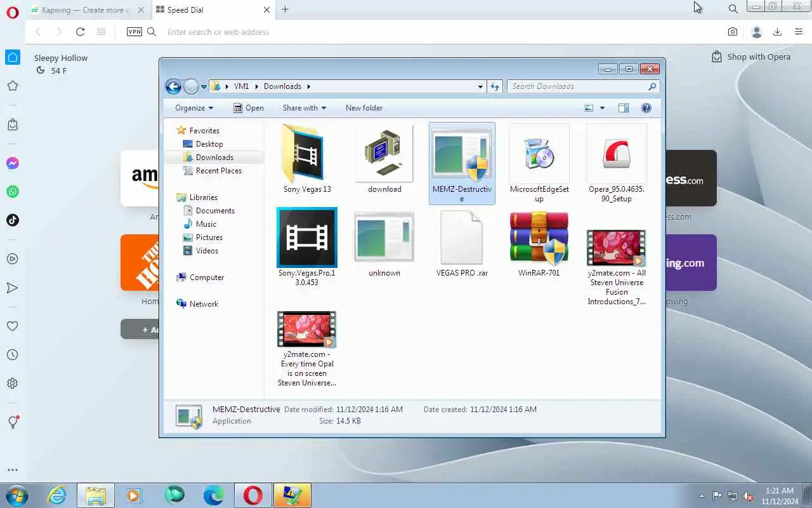The width and height of the screenshot is (812, 508).
Task: Click the Explorer refresh button
Action: [495, 86]
